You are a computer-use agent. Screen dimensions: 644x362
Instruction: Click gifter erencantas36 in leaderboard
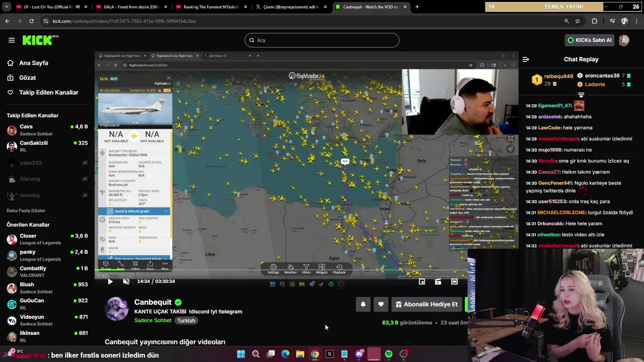pyautogui.click(x=602, y=76)
